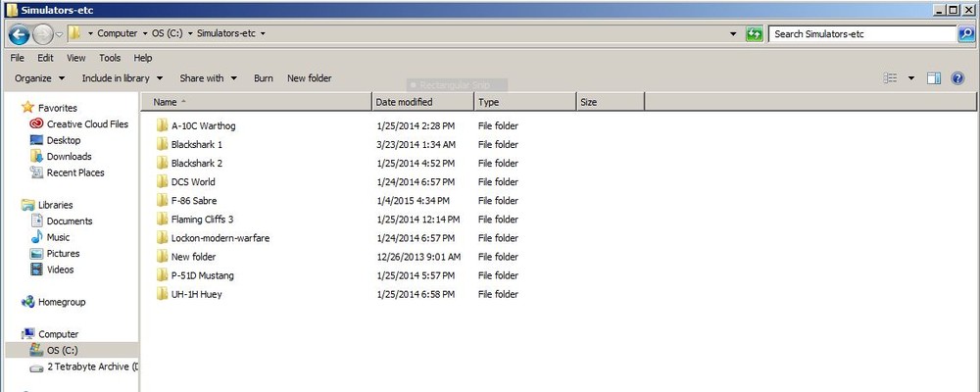Sort by the Type column header
The image size is (980, 392).
tap(525, 102)
